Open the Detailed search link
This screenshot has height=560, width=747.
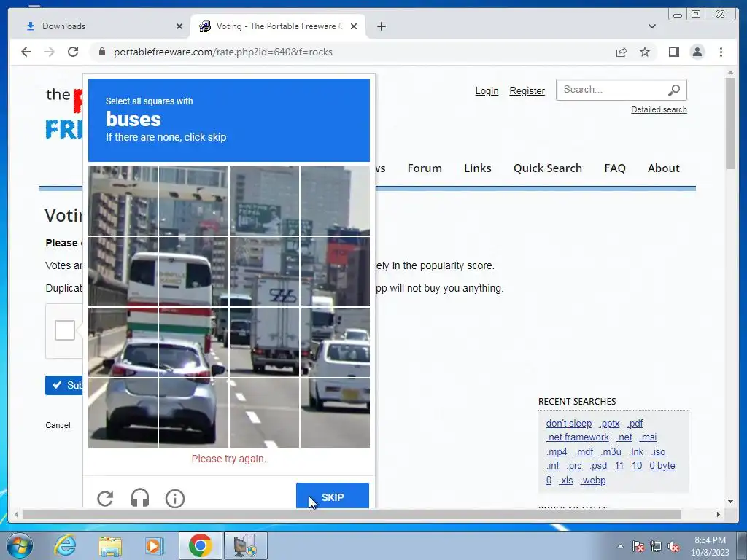tap(659, 109)
